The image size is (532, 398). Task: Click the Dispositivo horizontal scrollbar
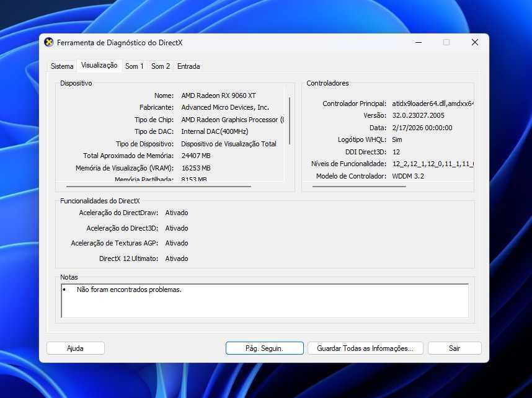point(159,186)
